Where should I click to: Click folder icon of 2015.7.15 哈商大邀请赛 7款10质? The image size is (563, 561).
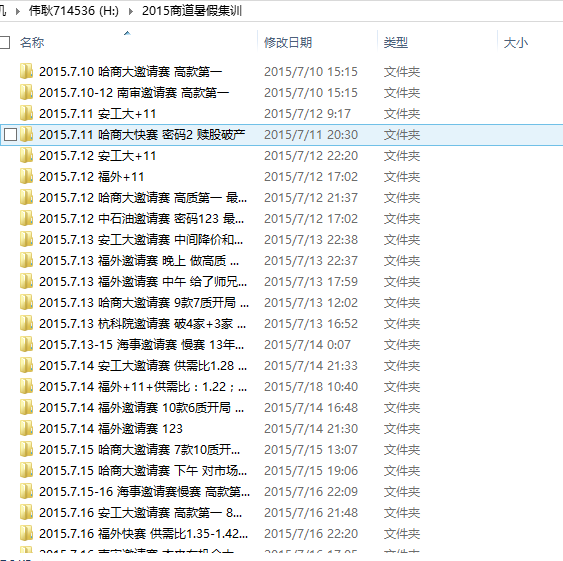pos(27,449)
